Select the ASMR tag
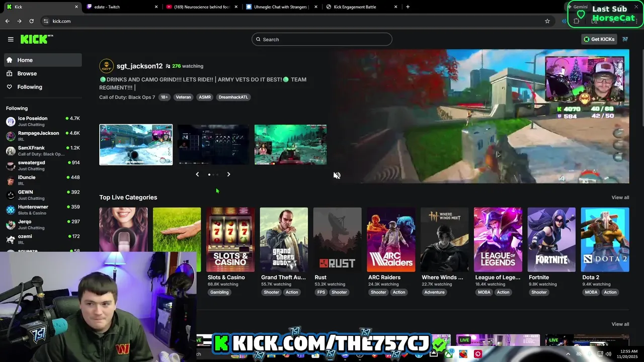Viewport: 644px width, 362px height. pos(205,97)
